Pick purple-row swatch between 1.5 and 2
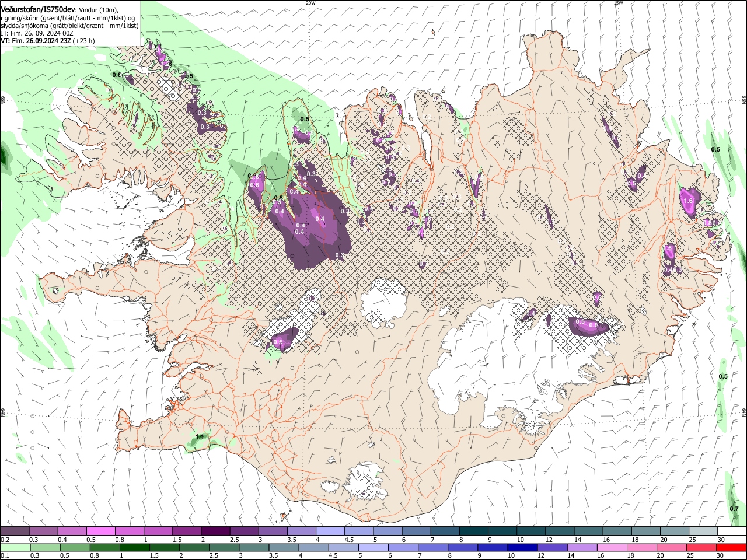Image resolution: width=747 pixels, height=560 pixels. pos(186,531)
